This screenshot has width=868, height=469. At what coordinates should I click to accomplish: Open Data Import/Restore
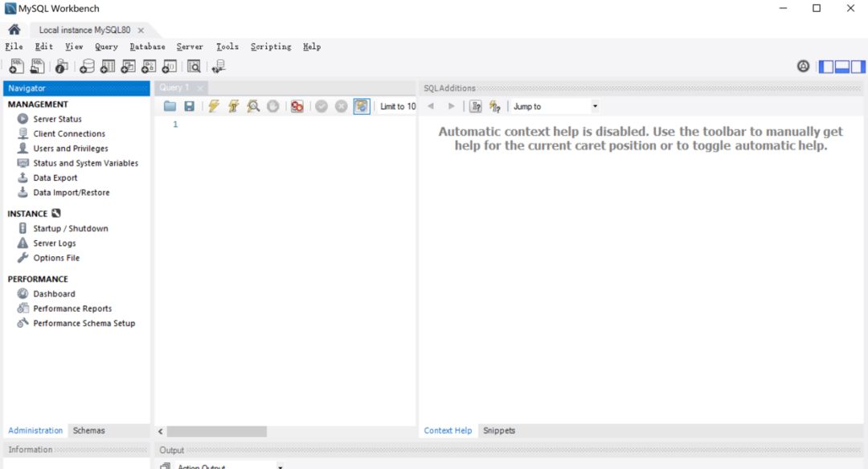coord(71,193)
